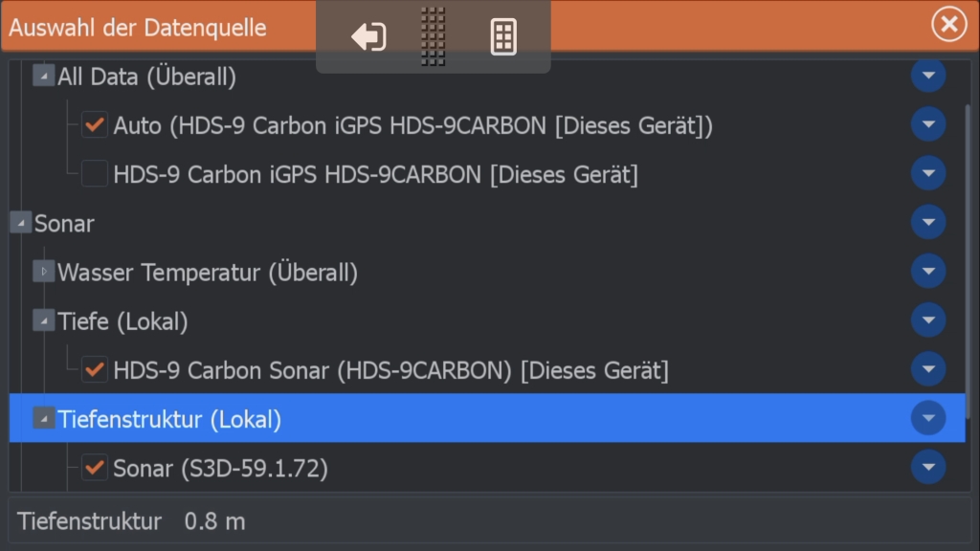
Task: Collapse the Sonar tree group
Action: click(20, 223)
